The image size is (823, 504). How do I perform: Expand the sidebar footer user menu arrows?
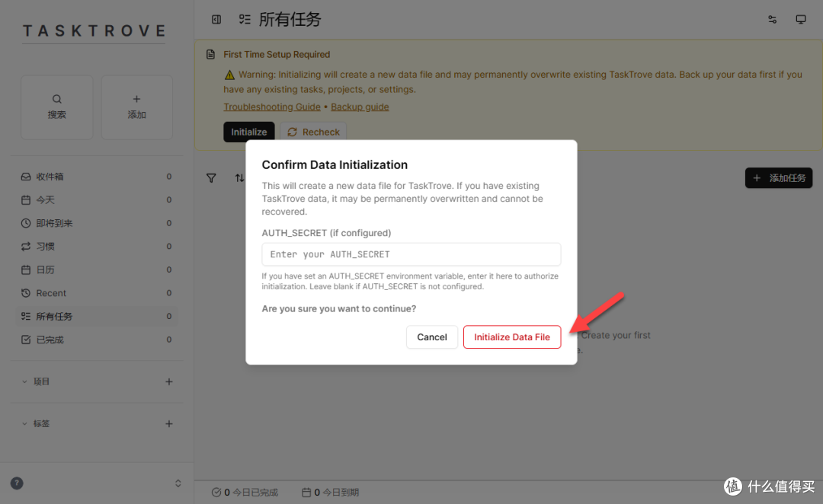(x=178, y=483)
